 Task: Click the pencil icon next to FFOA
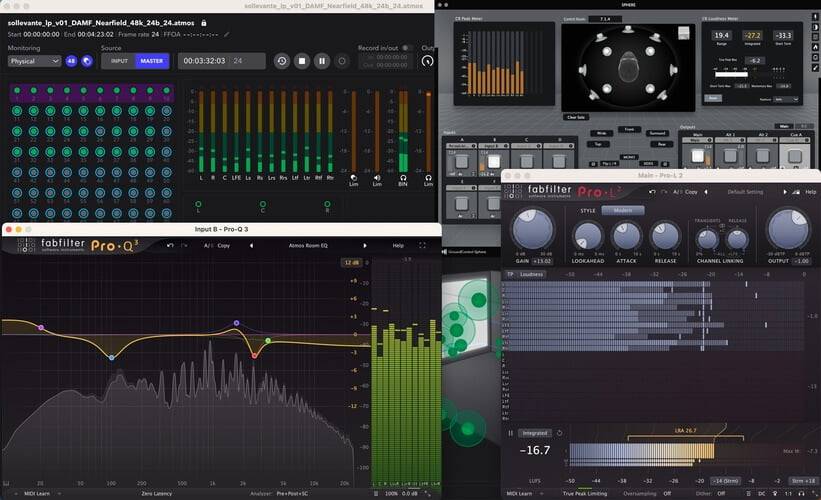pos(227,35)
